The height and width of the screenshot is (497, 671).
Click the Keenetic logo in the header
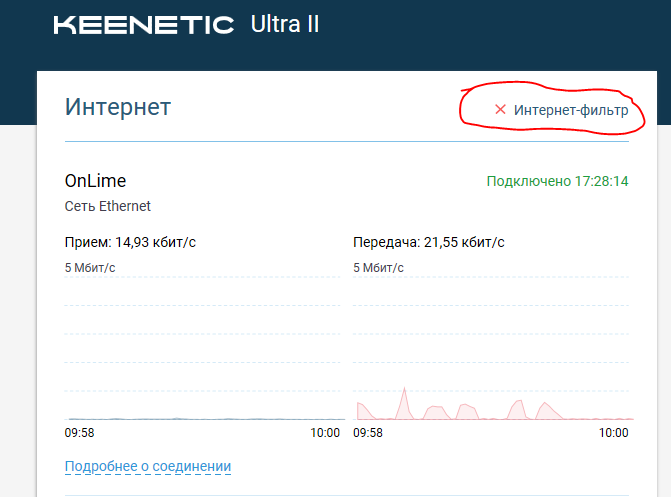(x=144, y=25)
